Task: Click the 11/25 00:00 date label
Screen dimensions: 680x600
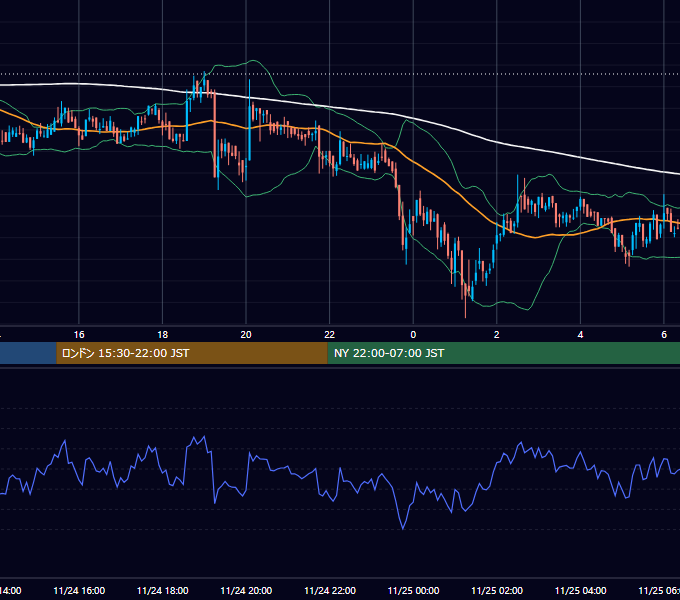Action: (413, 591)
